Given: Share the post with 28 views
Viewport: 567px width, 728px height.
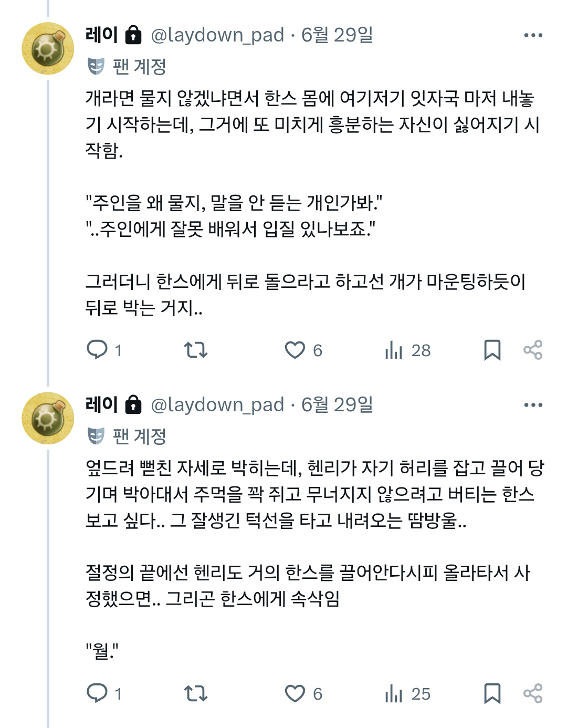Looking at the screenshot, I should point(533,350).
